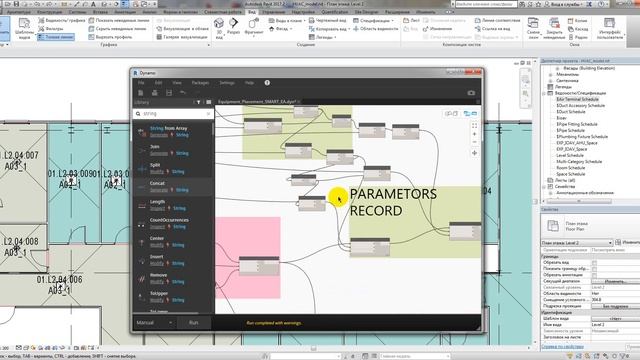The image size is (640, 360).
Task: Click Save icon in Revit quick access toolbar
Action: [16, 4]
